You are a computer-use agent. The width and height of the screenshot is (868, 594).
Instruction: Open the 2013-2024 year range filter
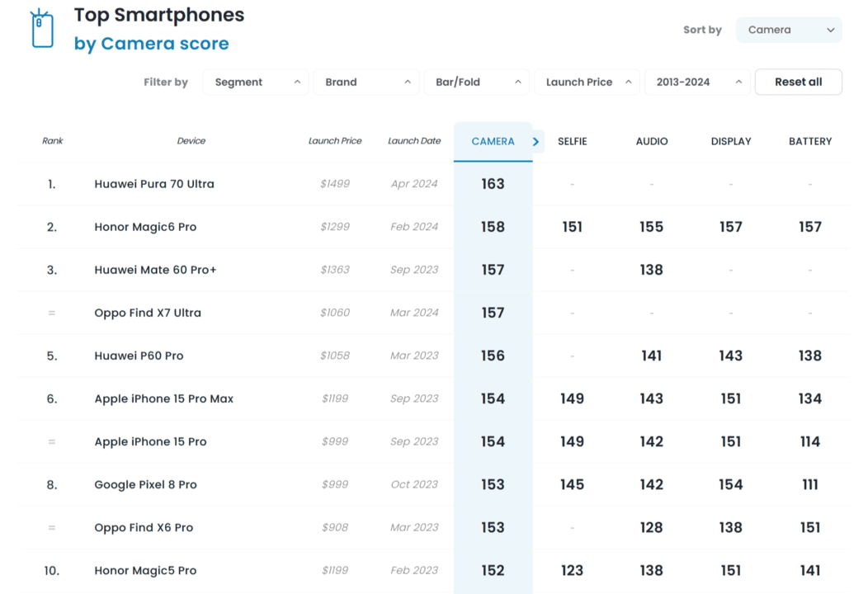click(697, 82)
